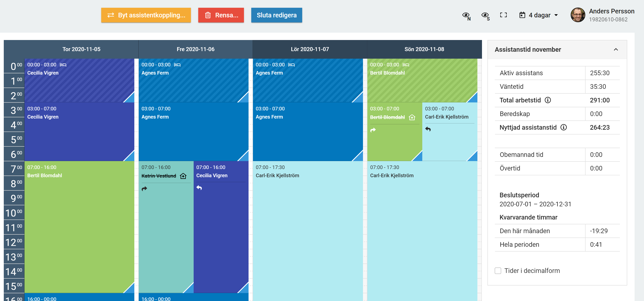The height and width of the screenshot is (301, 644).
Task: Select the Sön 2020-11-08 day header
Action: click(424, 49)
